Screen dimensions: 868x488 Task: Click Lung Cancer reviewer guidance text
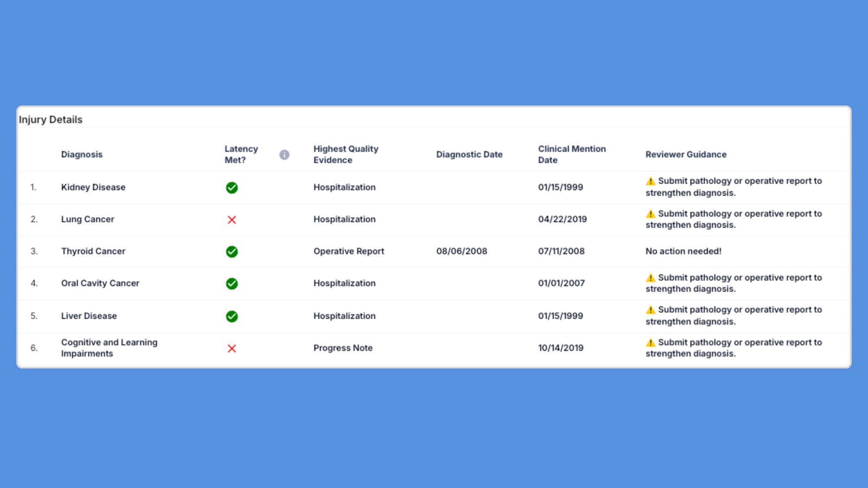(734, 219)
